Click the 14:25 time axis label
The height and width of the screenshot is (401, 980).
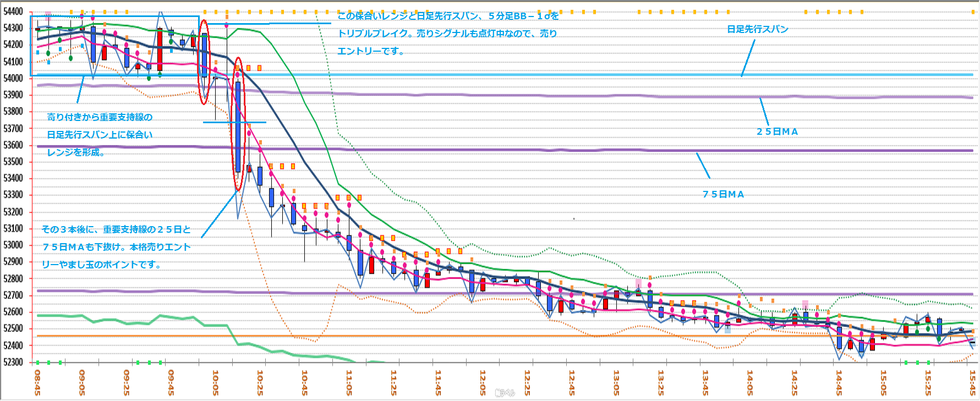click(794, 382)
